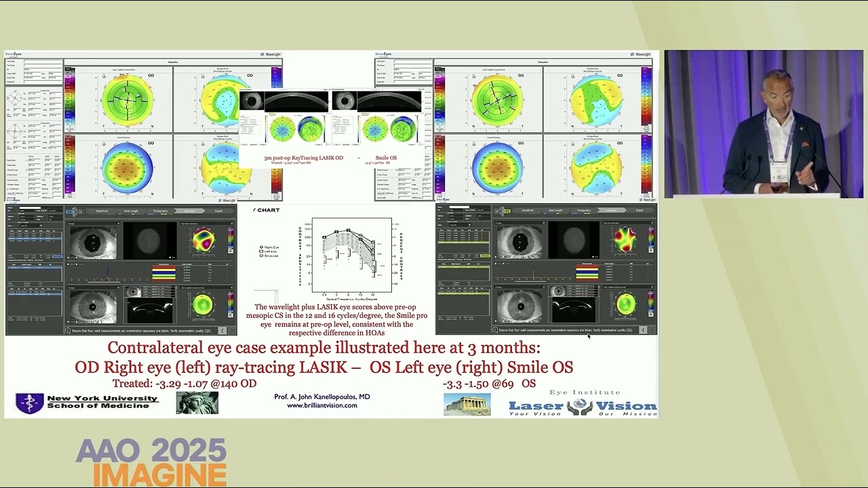Open Tomography tab in right exam panel
The width and height of the screenshot is (868, 488).
(x=584, y=210)
